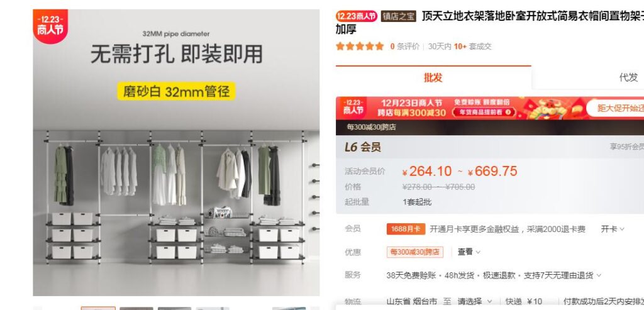The image size is (644, 310).
Task: Click the five-star rating icons
Action: tap(359, 47)
